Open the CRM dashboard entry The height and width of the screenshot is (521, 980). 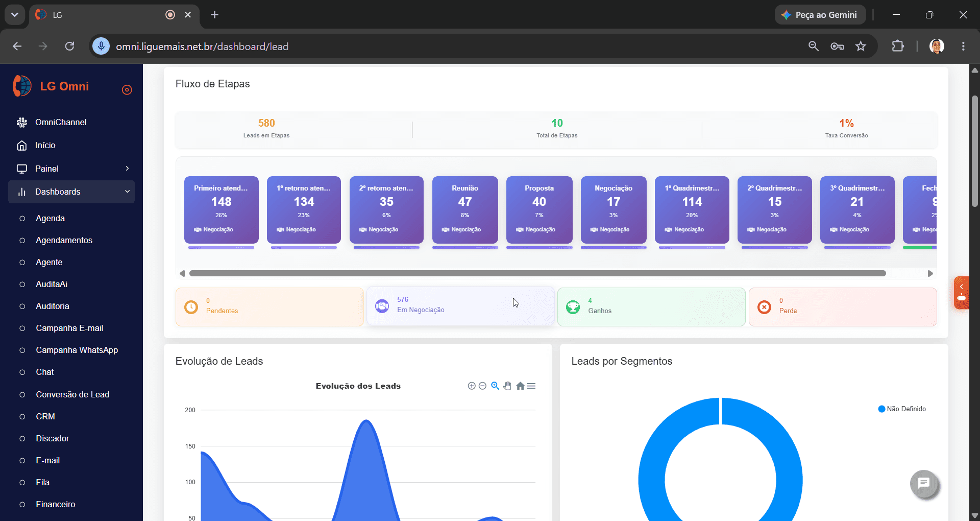45,416
